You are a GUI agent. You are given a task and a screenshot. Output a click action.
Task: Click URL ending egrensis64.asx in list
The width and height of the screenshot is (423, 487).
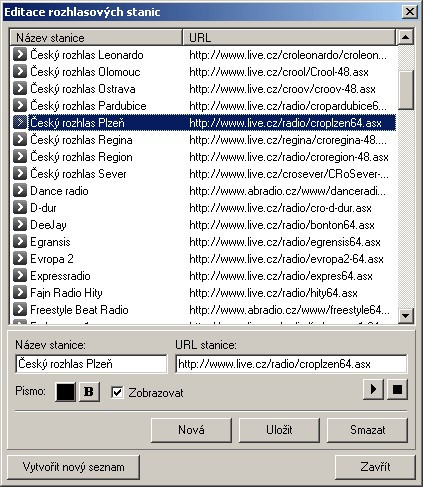[x=285, y=242]
